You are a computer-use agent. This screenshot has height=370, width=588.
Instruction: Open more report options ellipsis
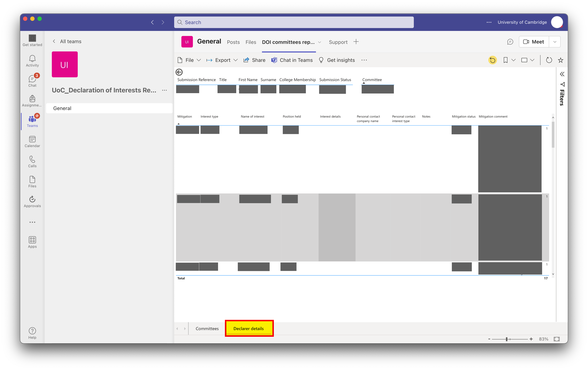click(364, 60)
